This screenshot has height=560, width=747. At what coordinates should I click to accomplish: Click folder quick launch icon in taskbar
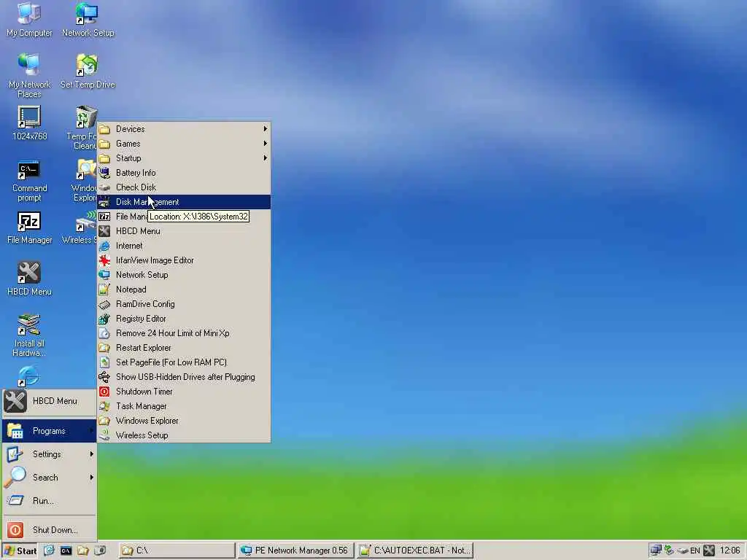(83, 551)
